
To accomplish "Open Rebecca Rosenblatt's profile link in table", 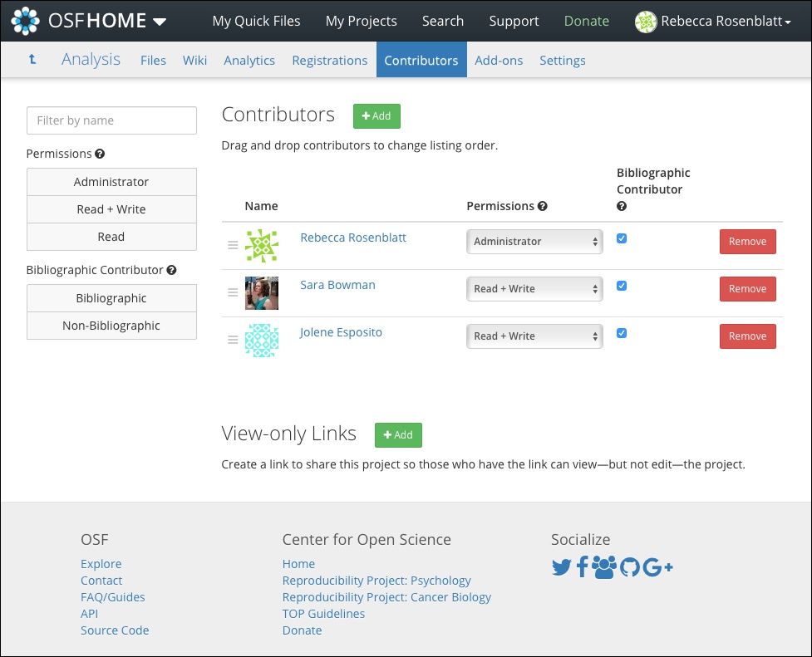I will coord(353,238).
